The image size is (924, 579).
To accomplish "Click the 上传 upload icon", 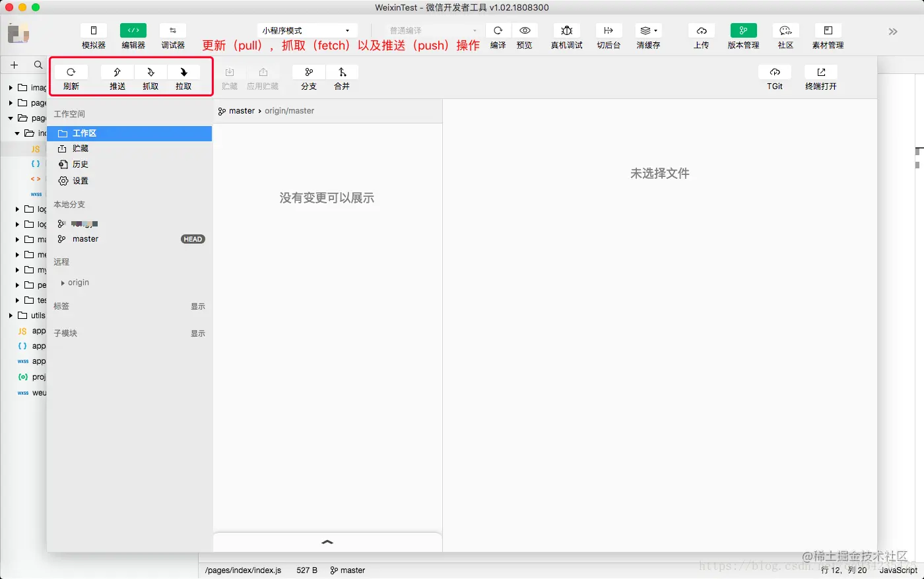I will coord(702,31).
